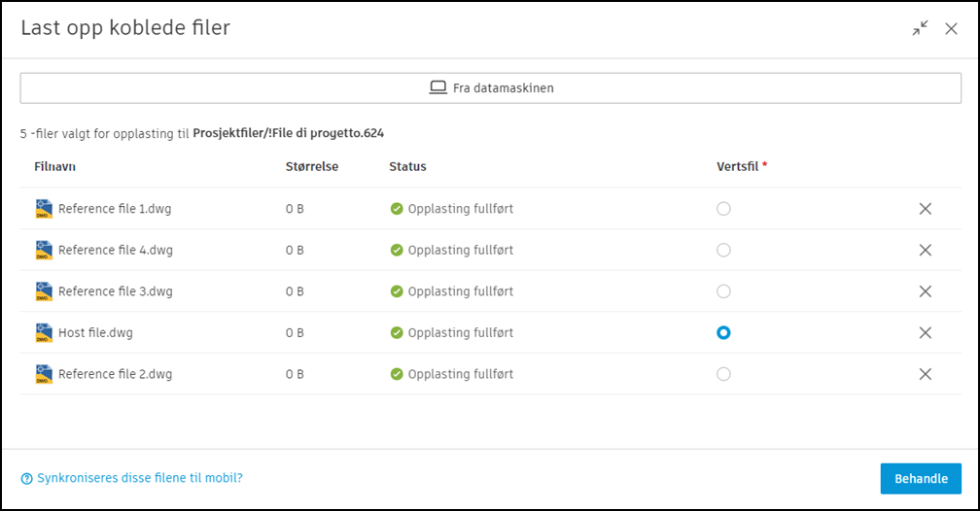The width and height of the screenshot is (980, 511).
Task: Click the help question mark icon
Action: pos(27,478)
